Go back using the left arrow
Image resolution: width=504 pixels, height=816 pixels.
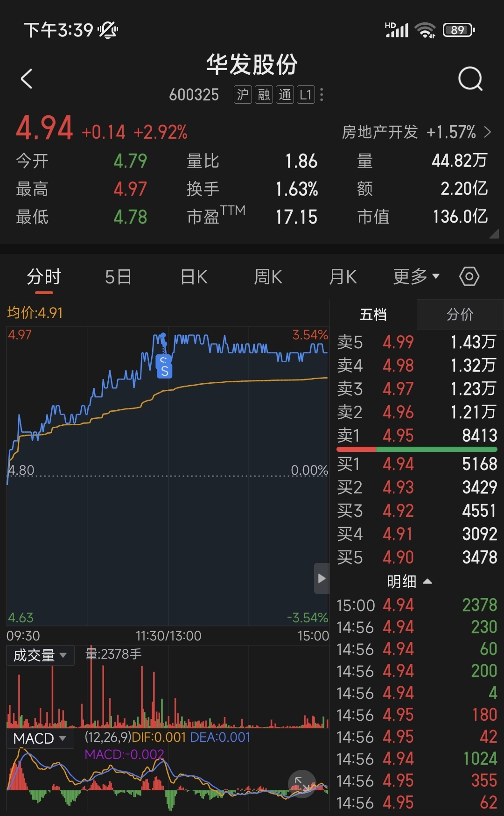click(x=27, y=78)
